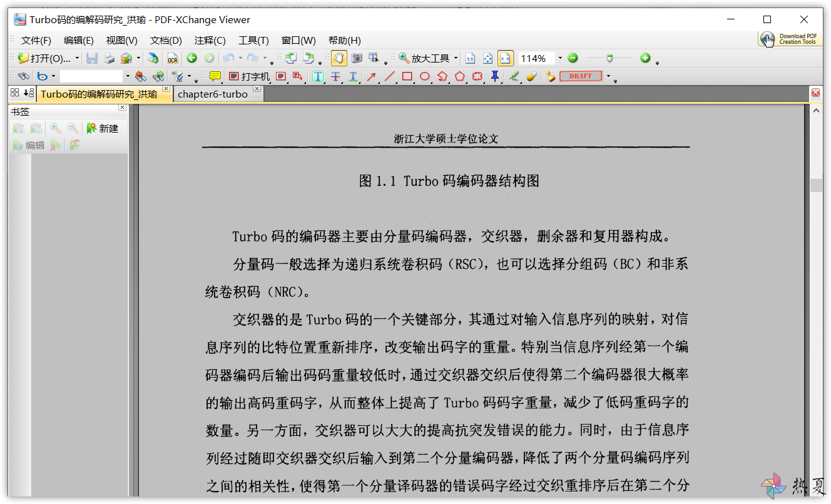Rotate page counterclockwise icon
Screen dimensions: 831x504
[290, 58]
